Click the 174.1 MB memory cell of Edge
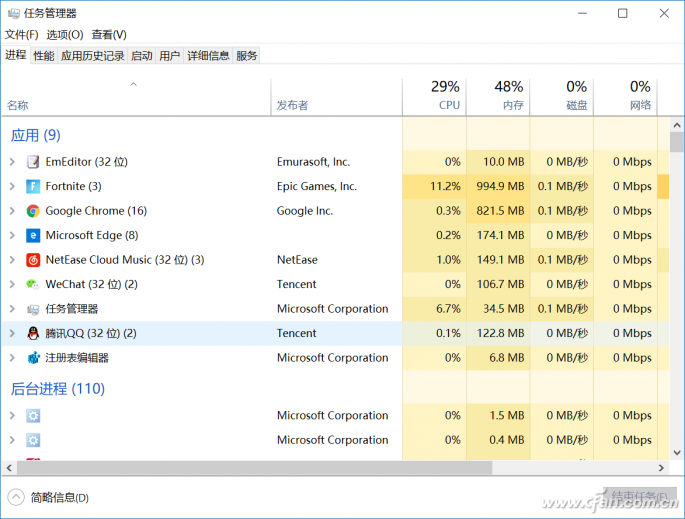This screenshot has height=519, width=685. (498, 235)
